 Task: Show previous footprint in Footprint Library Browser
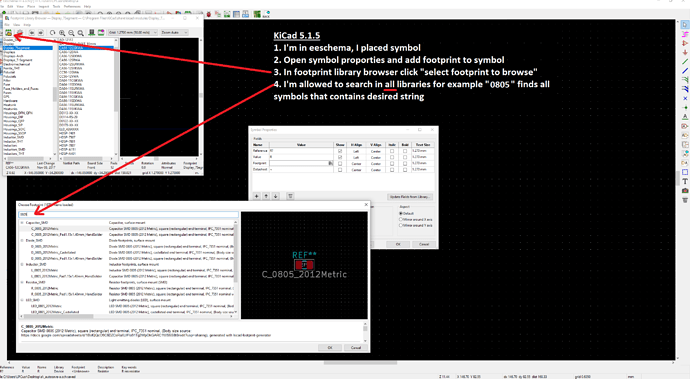[x=32, y=33]
